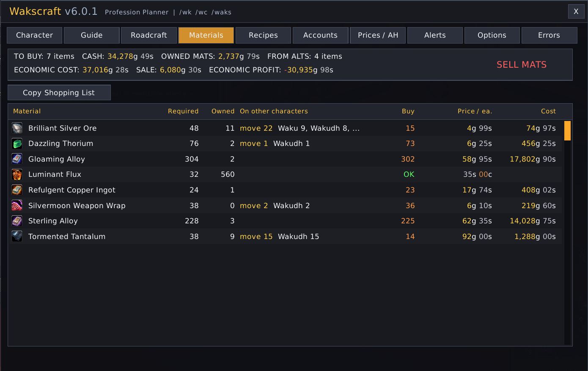
Task: Click the Dazzling Thorium item icon
Action: (17, 144)
